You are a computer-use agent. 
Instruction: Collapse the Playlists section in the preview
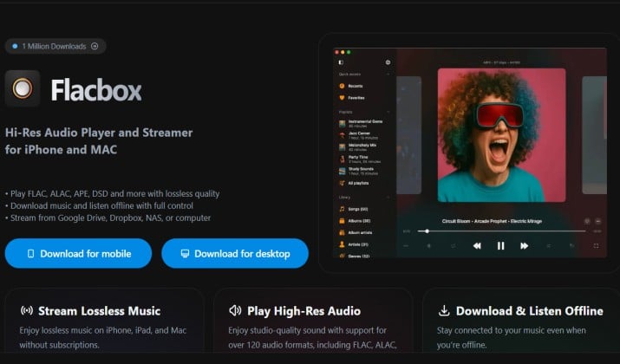[388, 113]
